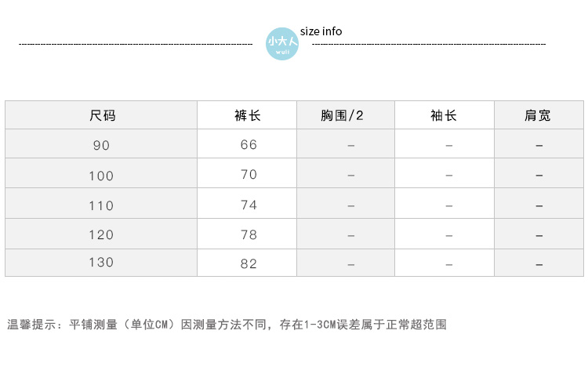Click the 温馨提示 measurement note text
Viewport: 588px width, 374px height.
pos(227,324)
